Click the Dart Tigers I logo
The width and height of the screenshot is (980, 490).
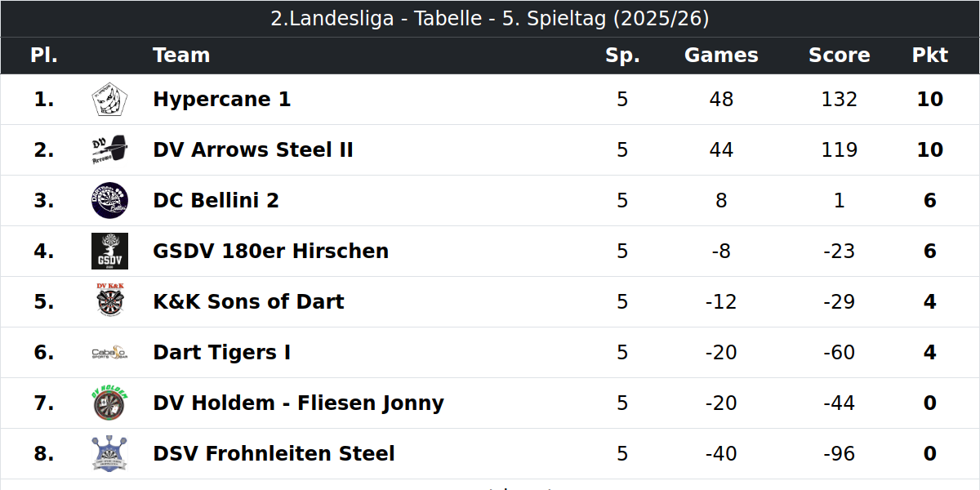[109, 353]
